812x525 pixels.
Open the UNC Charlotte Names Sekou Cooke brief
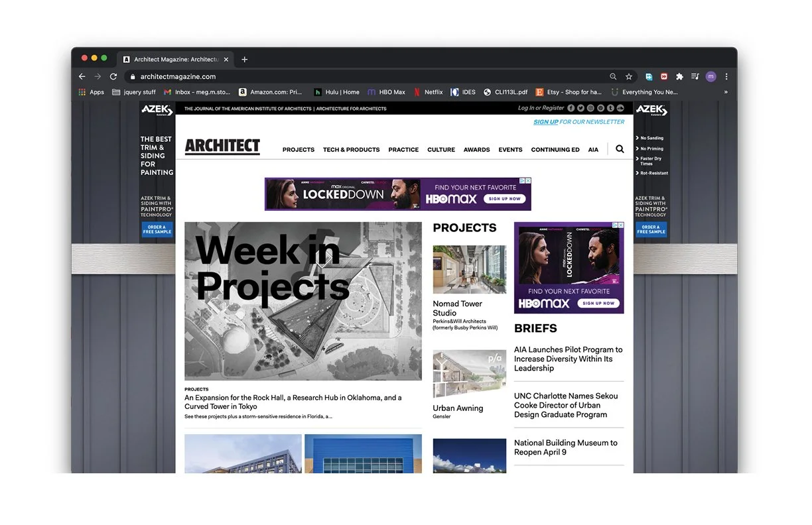566,405
